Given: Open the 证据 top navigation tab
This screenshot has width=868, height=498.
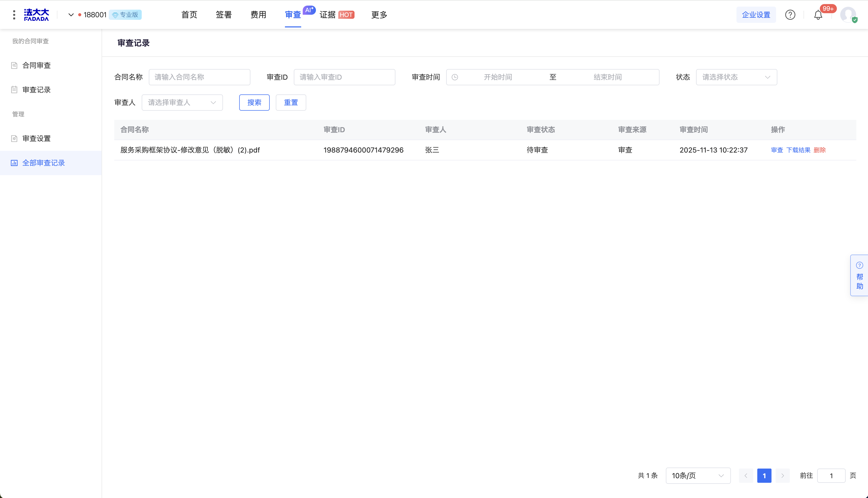Looking at the screenshot, I should click(x=327, y=15).
